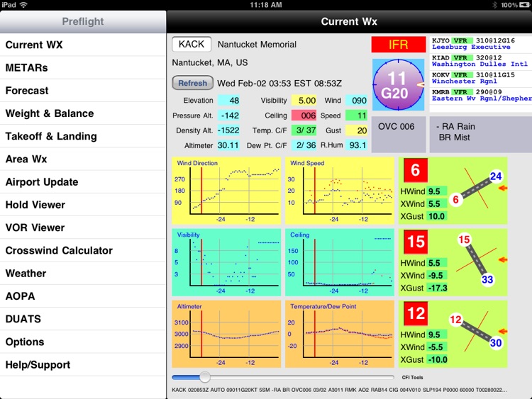Screen dimensions: 532x399
Task: Tap the Elevation value 48
Action: point(228,101)
